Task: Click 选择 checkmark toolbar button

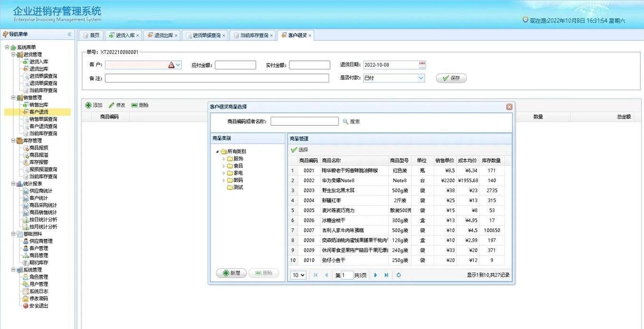Action: (300, 150)
